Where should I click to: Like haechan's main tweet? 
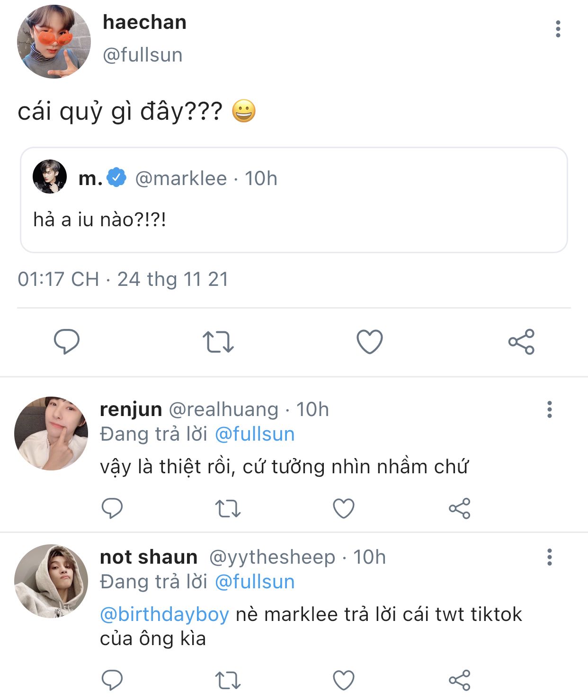pos(369,342)
